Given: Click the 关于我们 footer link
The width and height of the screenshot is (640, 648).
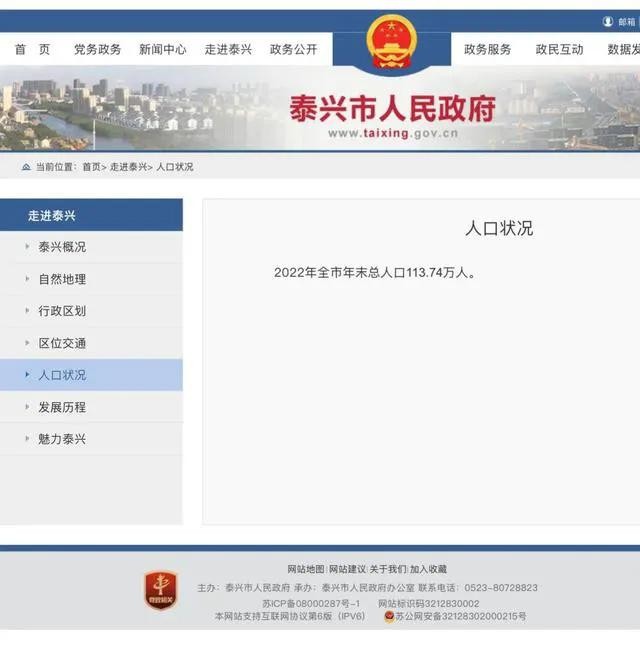Looking at the screenshot, I should 388,570.
